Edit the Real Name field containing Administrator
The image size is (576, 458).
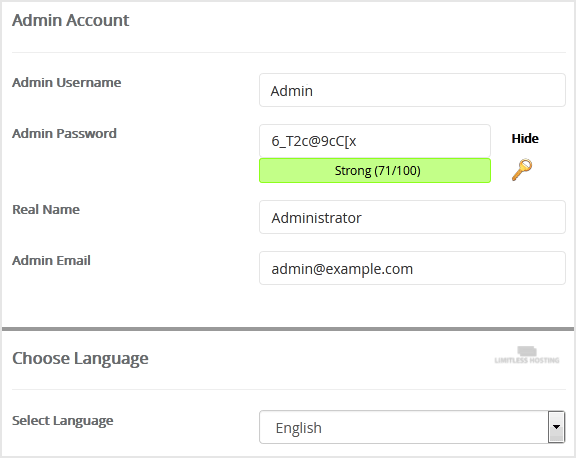coord(412,217)
